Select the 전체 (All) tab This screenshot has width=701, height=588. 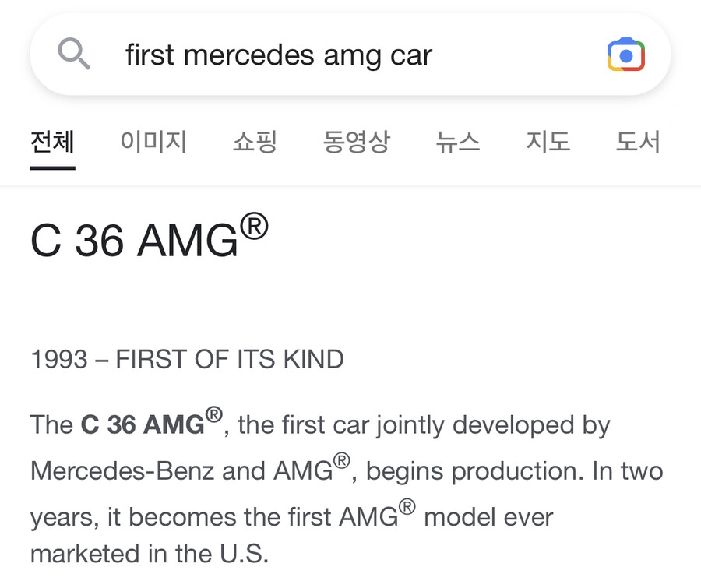click(52, 142)
